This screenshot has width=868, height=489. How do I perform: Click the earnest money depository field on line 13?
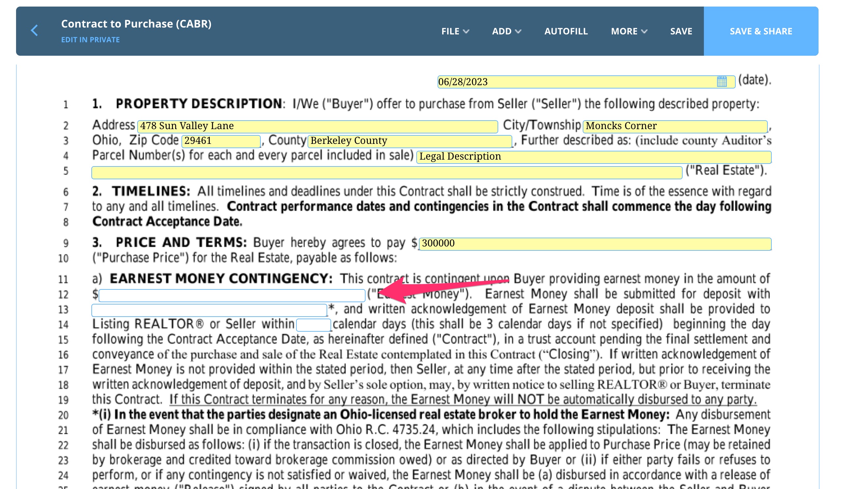pyautogui.click(x=209, y=309)
